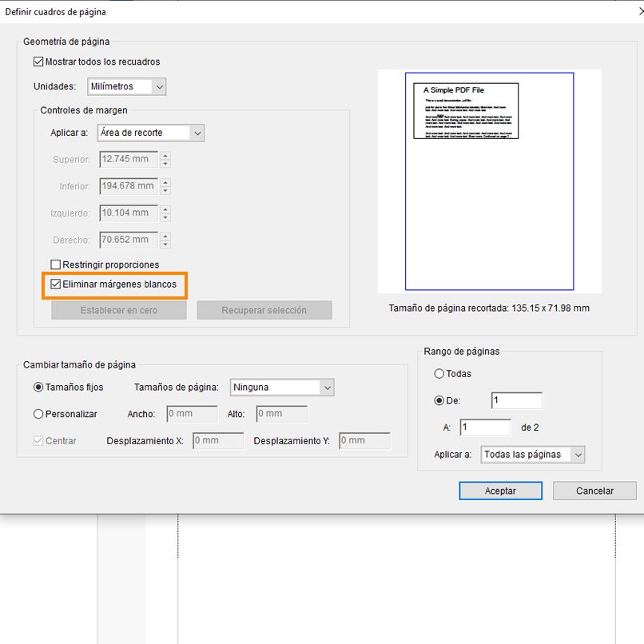This screenshot has width=644, height=644.
Task: Disable "Mostrar todos los recuadros"
Action: [37, 62]
